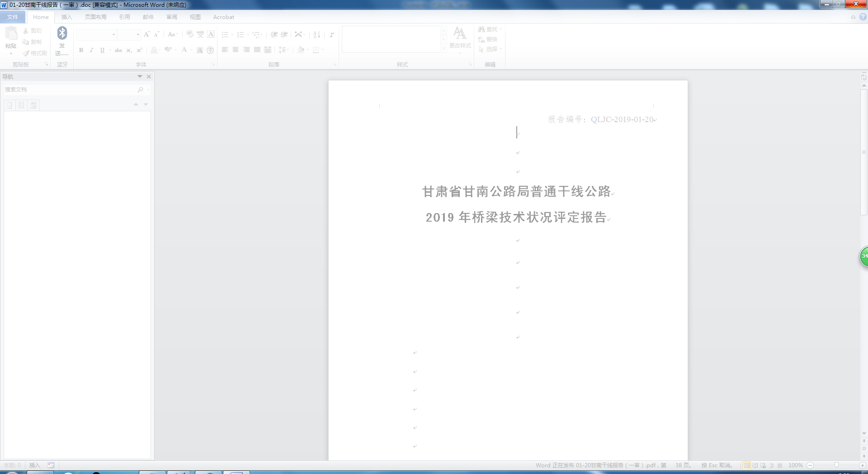Open the 页面布局 ribbon tab
Image resolution: width=868 pixels, height=474 pixels.
95,17
